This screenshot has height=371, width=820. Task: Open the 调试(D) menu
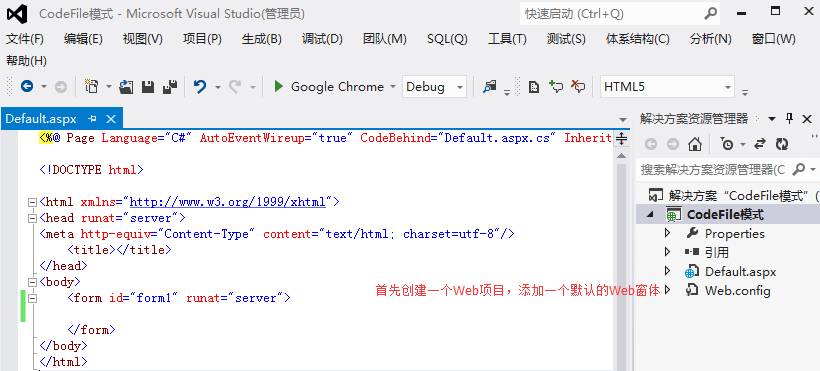[322, 39]
